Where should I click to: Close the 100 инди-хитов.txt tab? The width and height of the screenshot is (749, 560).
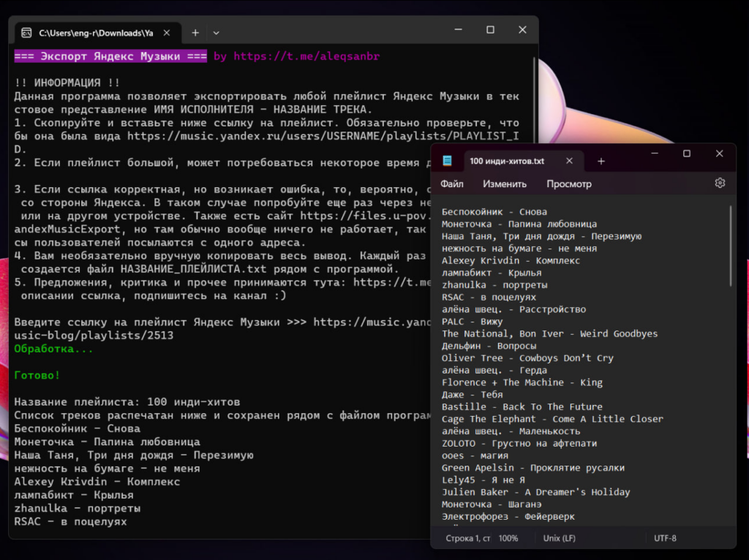pyautogui.click(x=569, y=161)
